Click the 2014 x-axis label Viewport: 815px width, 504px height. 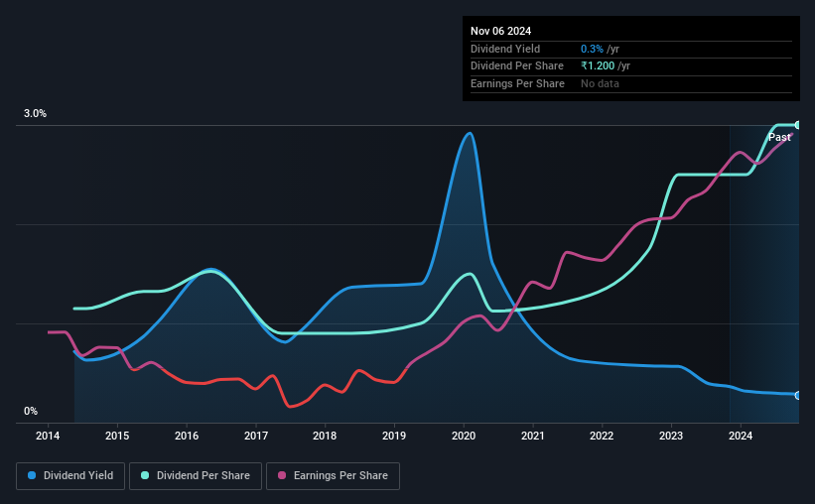click(48, 436)
